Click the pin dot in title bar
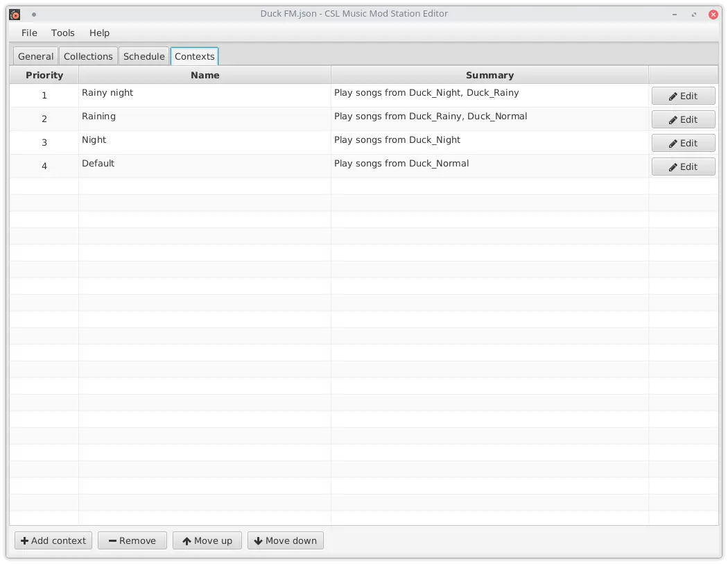The height and width of the screenshot is (564, 728). point(34,15)
